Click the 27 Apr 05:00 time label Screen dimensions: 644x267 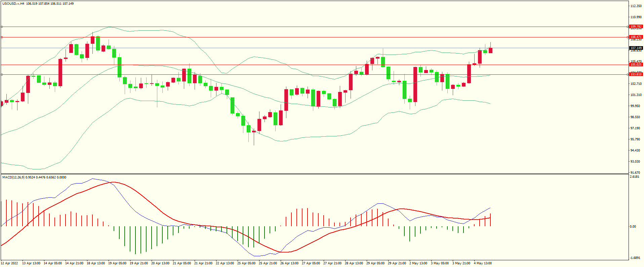pyautogui.click(x=311, y=263)
